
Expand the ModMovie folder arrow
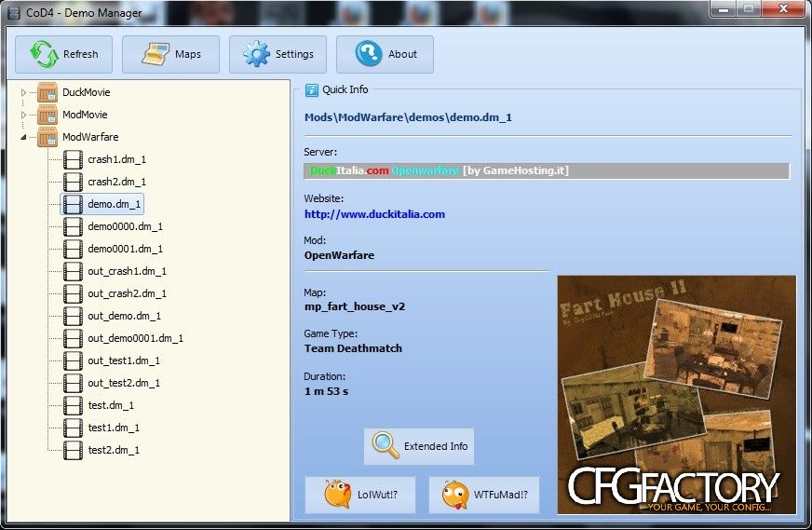[23, 115]
